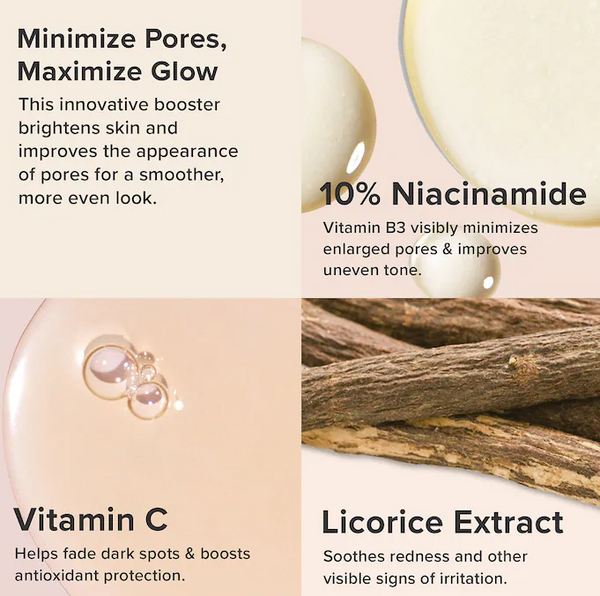Click the "antioxidant protection." text line
Screen dimensions: 600x596
tap(99, 576)
